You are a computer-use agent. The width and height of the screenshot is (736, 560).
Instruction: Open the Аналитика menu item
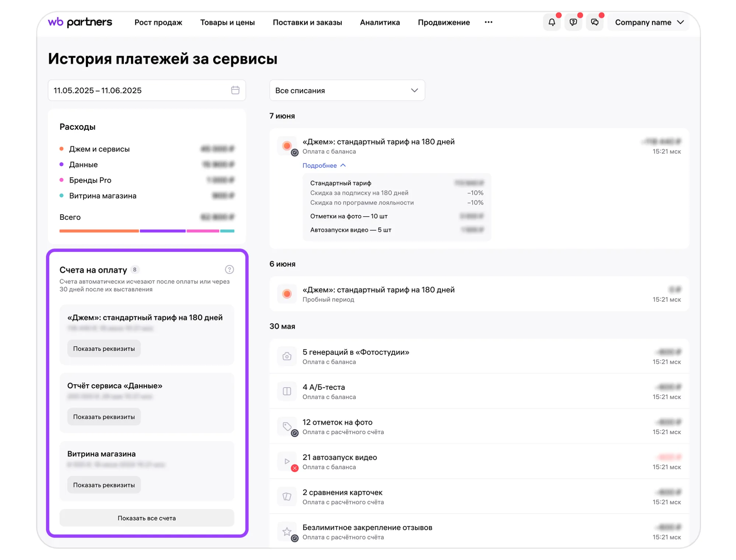[x=380, y=22]
